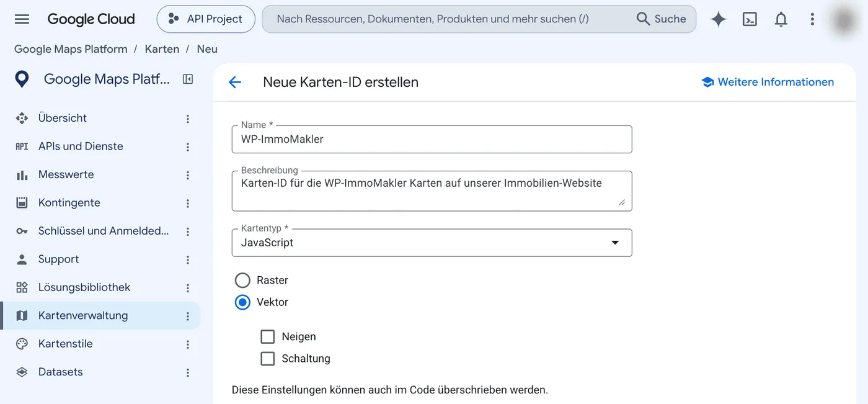Click the Datasets layers icon
The image size is (868, 404).
pyautogui.click(x=22, y=372)
